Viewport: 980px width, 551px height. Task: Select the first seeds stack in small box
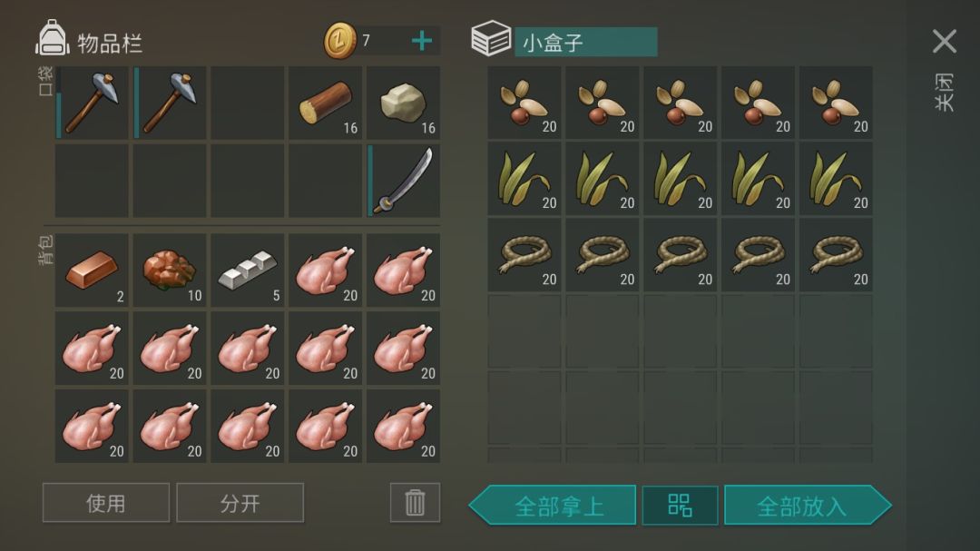click(x=524, y=103)
